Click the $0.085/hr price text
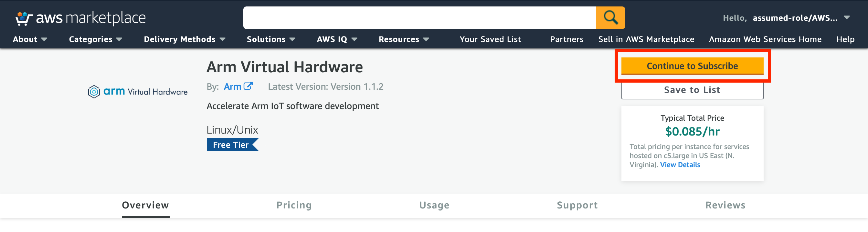 692,131
